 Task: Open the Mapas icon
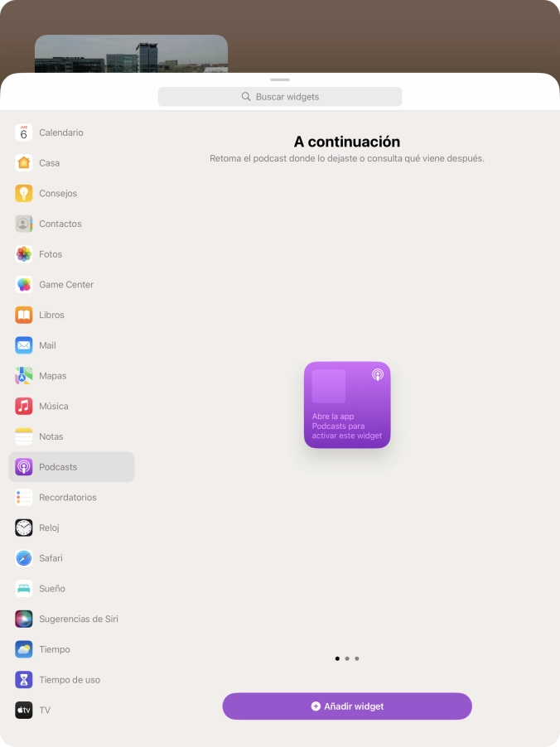pyautogui.click(x=24, y=376)
